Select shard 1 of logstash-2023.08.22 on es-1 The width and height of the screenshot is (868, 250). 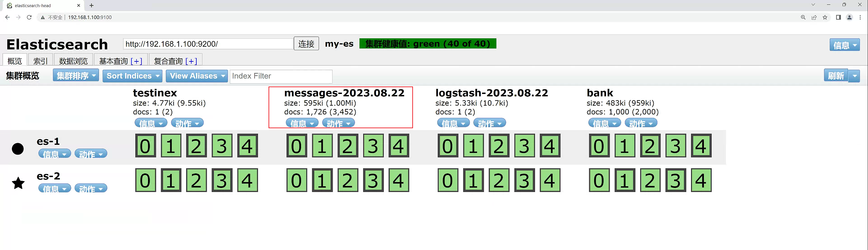point(474,146)
